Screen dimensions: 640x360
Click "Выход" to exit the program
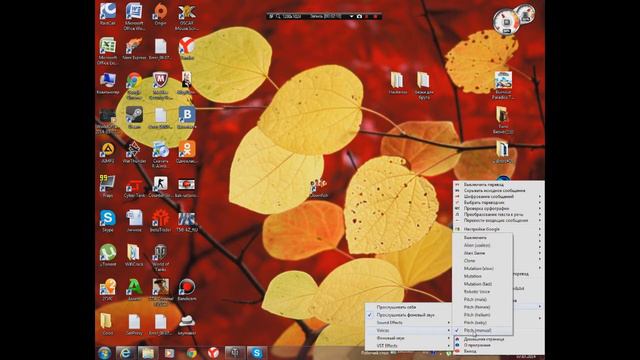click(499, 351)
